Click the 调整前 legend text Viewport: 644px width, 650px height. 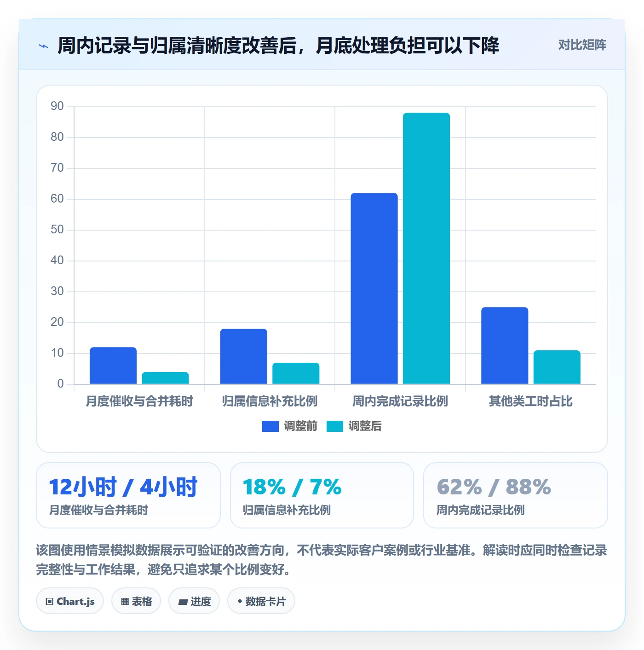[x=300, y=426]
